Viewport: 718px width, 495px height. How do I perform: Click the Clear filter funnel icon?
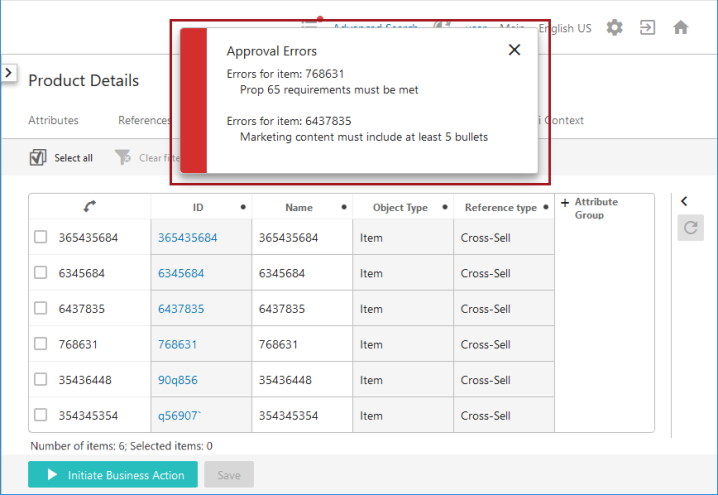tap(123, 158)
